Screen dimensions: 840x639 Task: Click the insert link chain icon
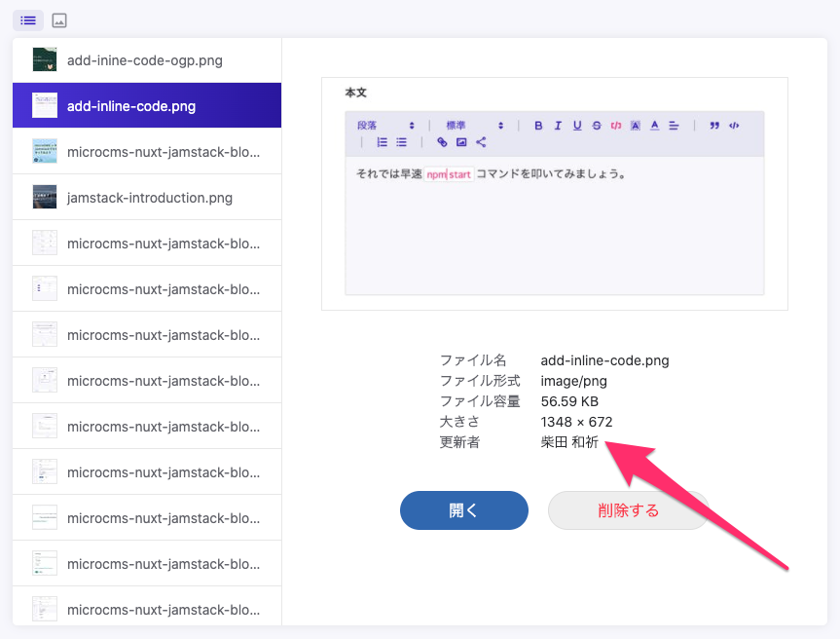tap(442, 142)
